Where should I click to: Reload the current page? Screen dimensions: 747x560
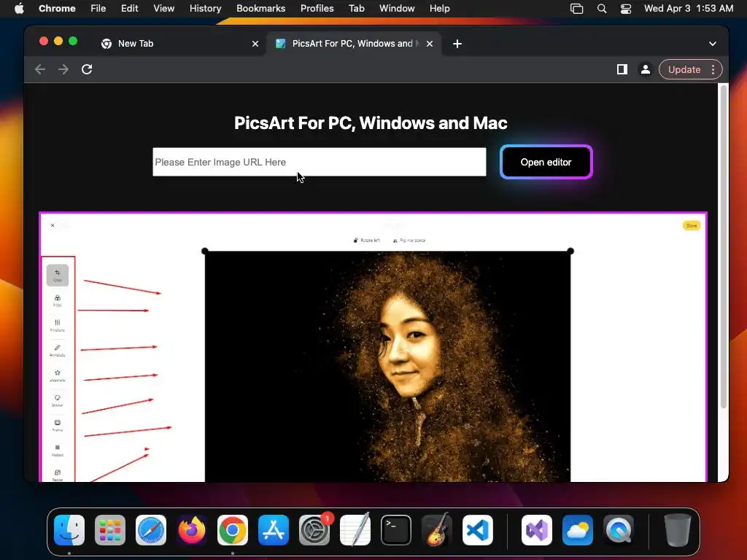[x=87, y=69]
